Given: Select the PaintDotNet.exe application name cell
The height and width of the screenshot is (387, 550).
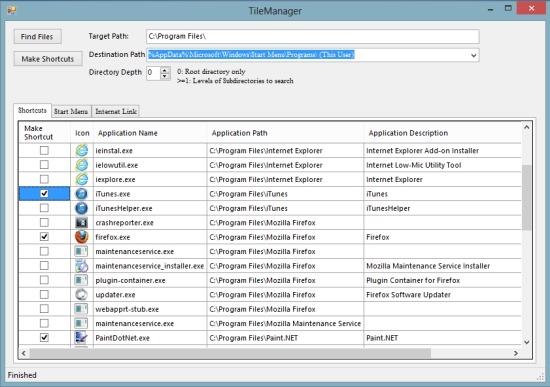Looking at the screenshot, I should (150, 338).
